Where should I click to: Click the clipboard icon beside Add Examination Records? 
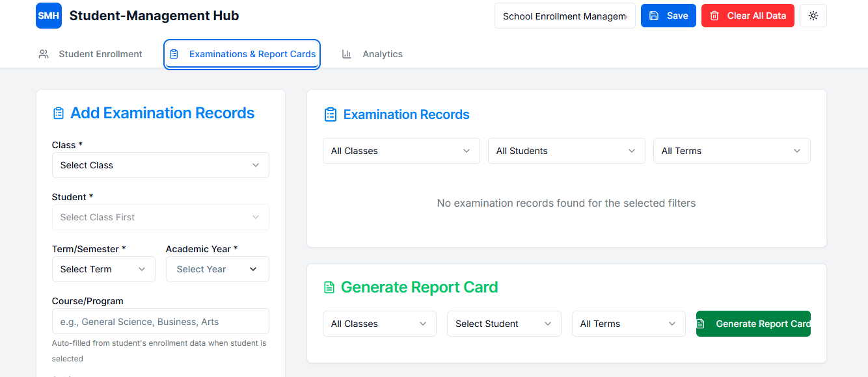pos(59,113)
